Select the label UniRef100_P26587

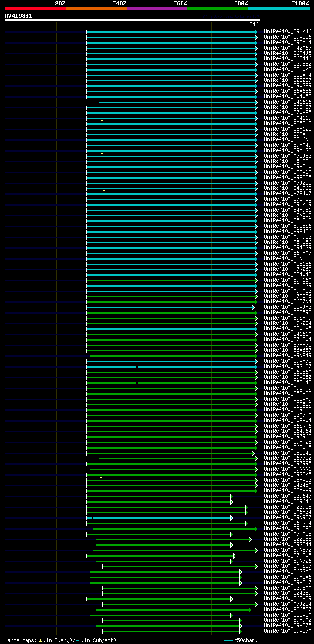tap(288, 609)
